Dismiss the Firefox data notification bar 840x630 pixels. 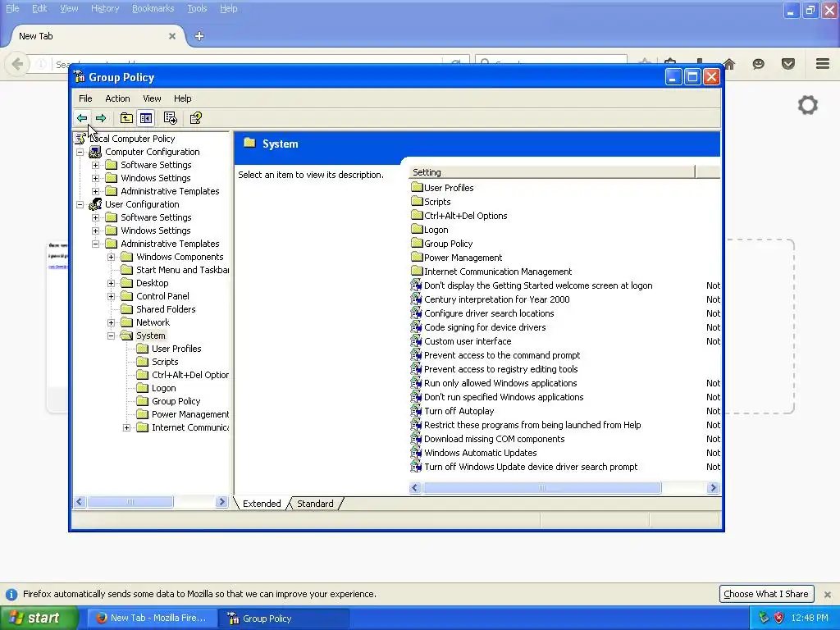point(828,594)
